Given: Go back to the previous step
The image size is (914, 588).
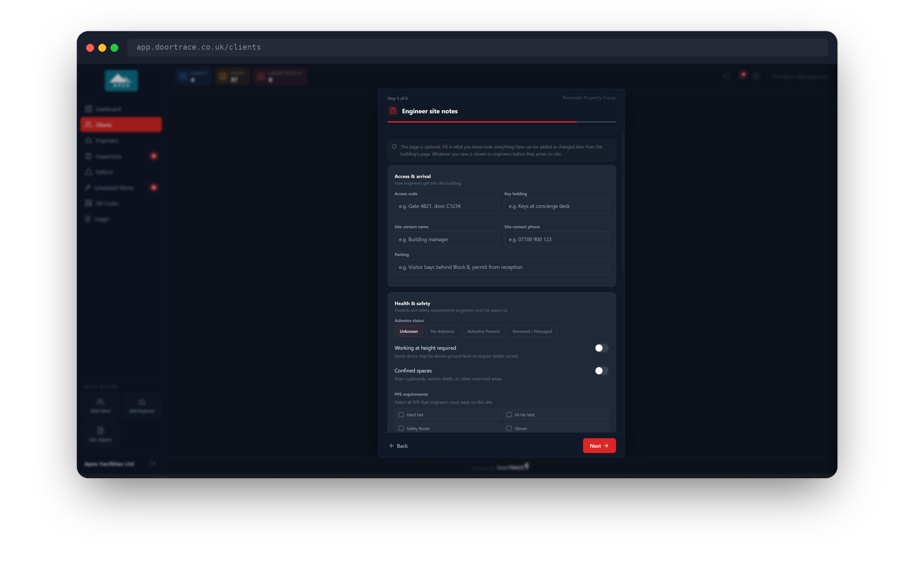Looking at the screenshot, I should pos(398,446).
